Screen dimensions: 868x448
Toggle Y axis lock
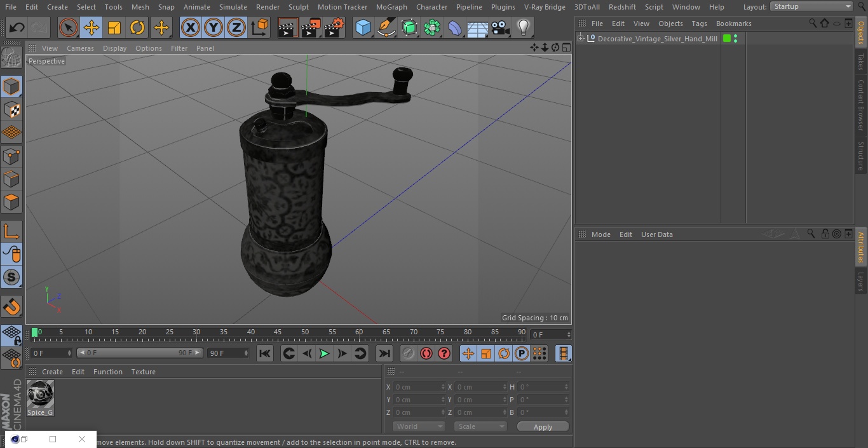coord(214,27)
